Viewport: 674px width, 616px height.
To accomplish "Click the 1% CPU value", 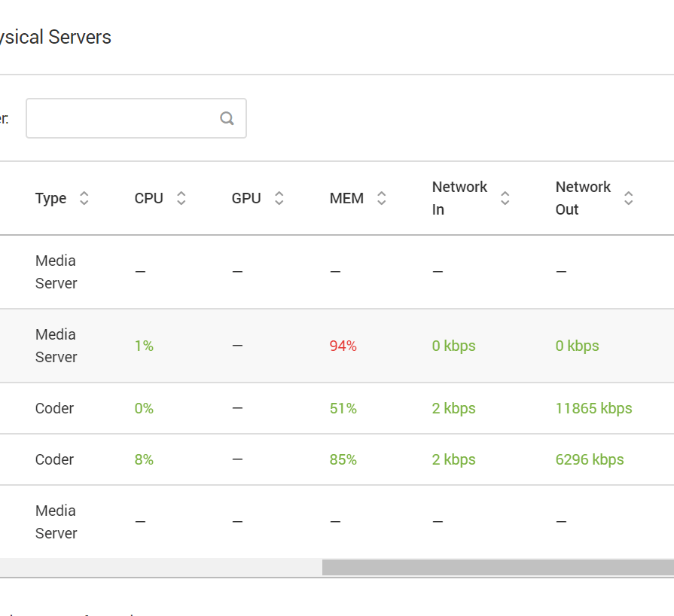I will [144, 346].
